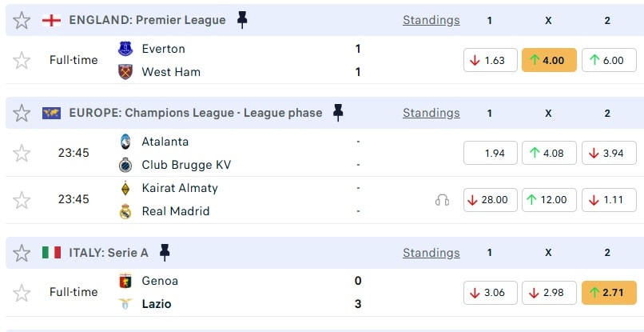644x332 pixels.
Task: Favorite the Everton vs West Ham match
Action: point(22,60)
